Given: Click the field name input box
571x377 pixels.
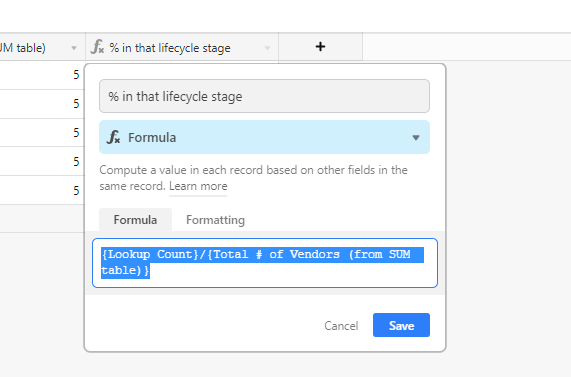Looking at the screenshot, I should 264,96.
